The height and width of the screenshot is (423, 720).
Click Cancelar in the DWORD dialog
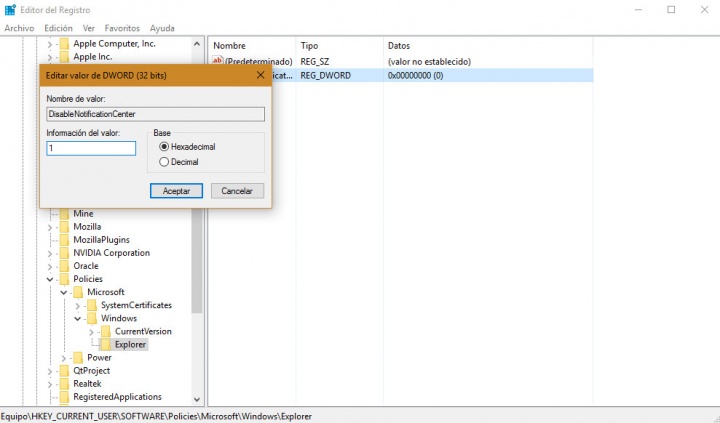click(x=237, y=191)
